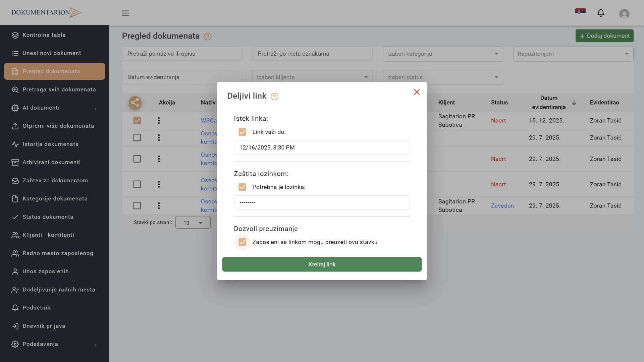Click help icon next to Deljivi link
644x362 pixels.
pyautogui.click(x=274, y=97)
